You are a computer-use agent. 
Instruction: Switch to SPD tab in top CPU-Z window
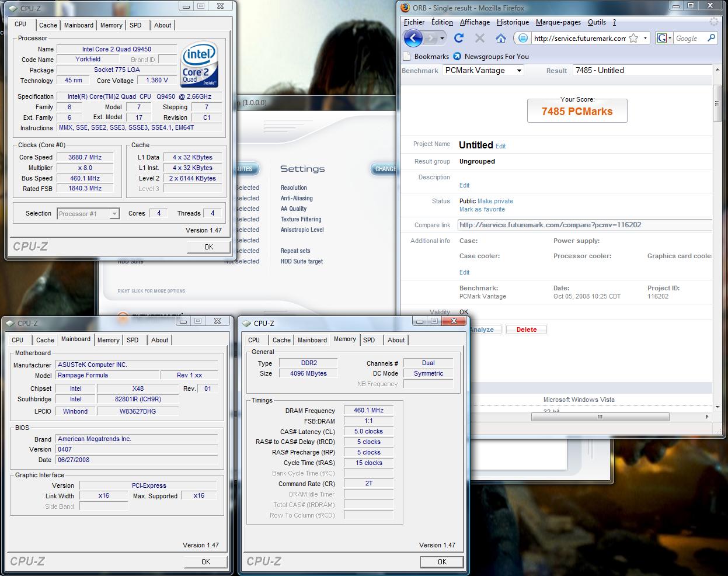(x=135, y=25)
